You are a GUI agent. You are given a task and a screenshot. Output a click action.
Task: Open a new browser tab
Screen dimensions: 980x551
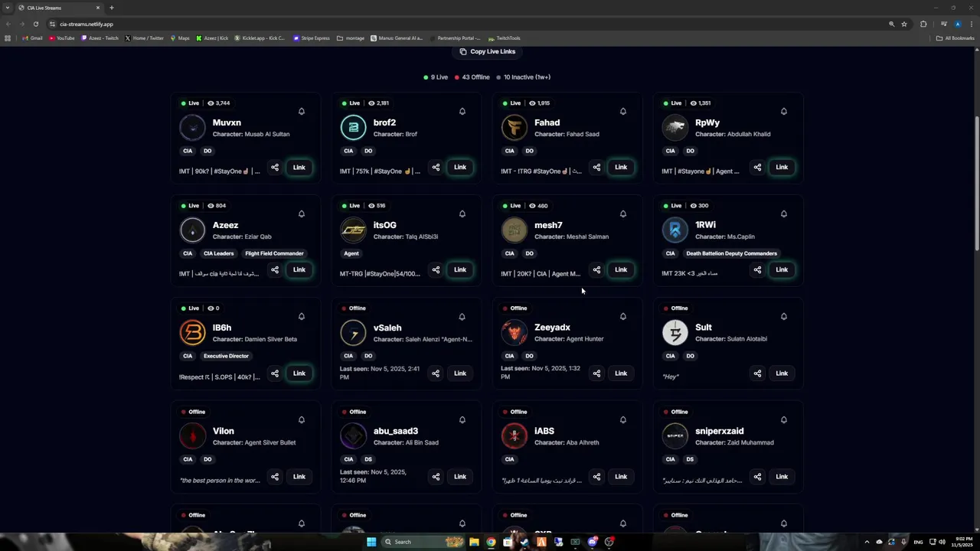click(112, 8)
